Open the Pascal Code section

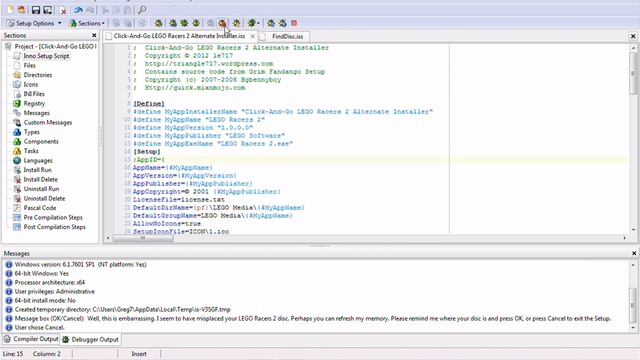40,208
